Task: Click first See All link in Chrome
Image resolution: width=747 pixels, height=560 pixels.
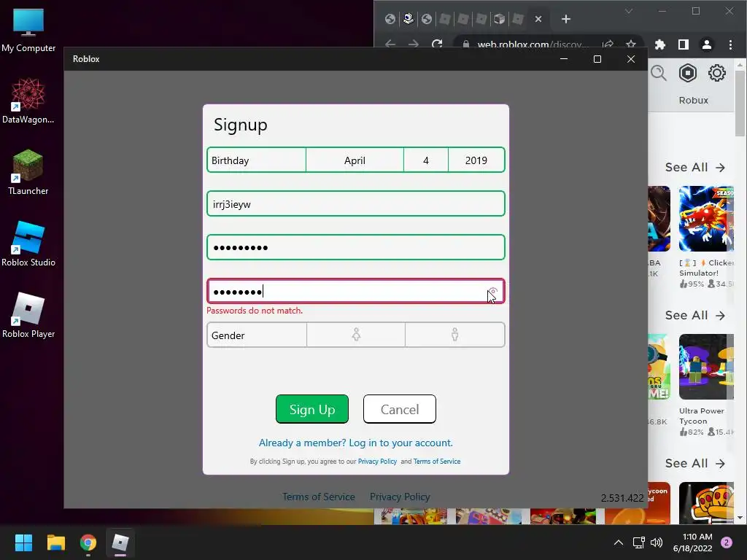Action: [695, 167]
